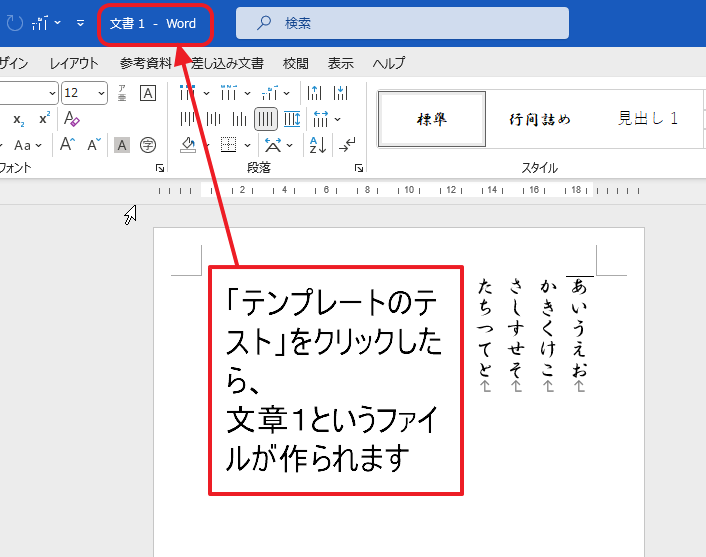This screenshot has width=706, height=557.
Task: Click the 検索 search box
Action: 402,23
